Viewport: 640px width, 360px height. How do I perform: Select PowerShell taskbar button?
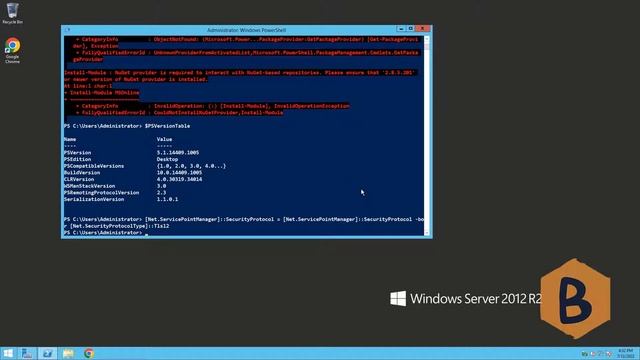pyautogui.click(x=48, y=353)
